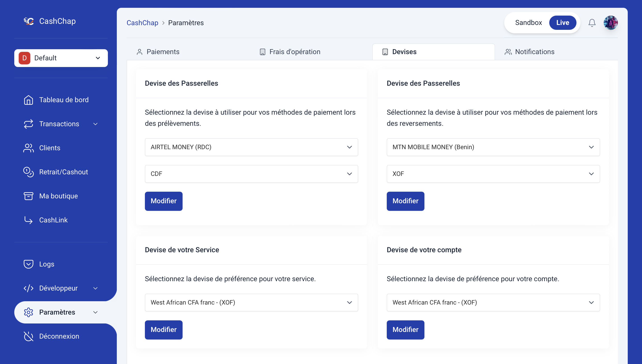642x364 pixels.
Task: Click the Transactions icon in sidebar
Action: coord(28,124)
